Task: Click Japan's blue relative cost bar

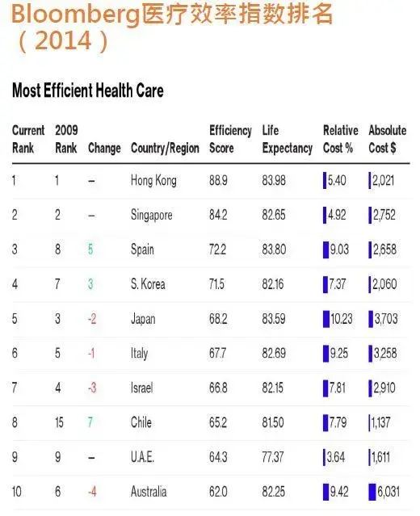Action: 326,319
